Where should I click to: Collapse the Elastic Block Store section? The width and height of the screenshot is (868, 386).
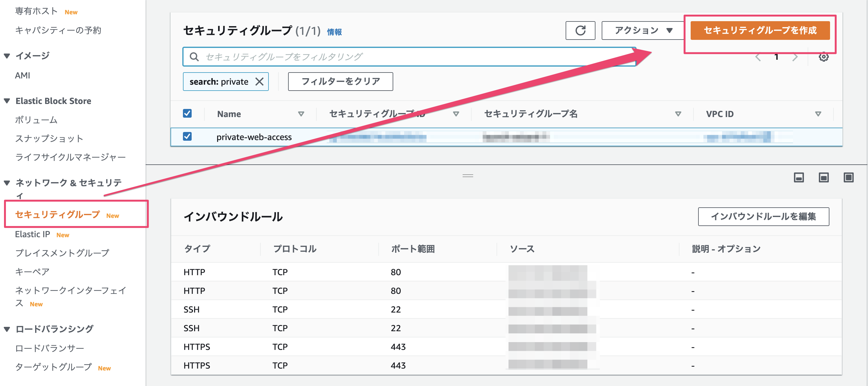pyautogui.click(x=7, y=101)
